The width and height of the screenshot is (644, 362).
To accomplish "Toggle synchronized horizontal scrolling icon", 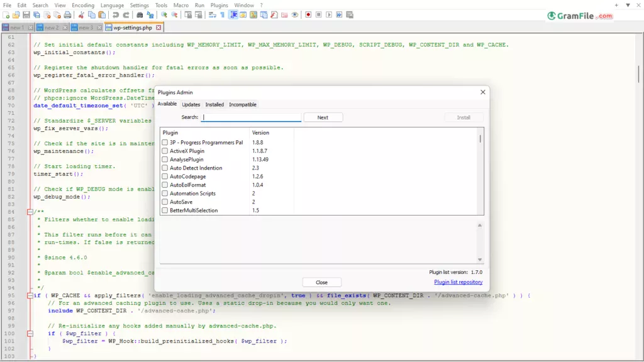I will [199, 15].
